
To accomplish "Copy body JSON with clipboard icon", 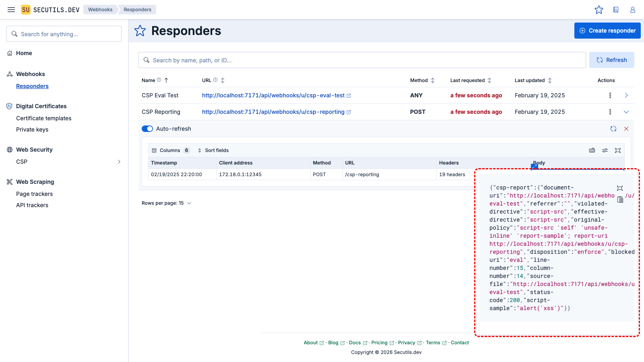I will [x=620, y=200].
